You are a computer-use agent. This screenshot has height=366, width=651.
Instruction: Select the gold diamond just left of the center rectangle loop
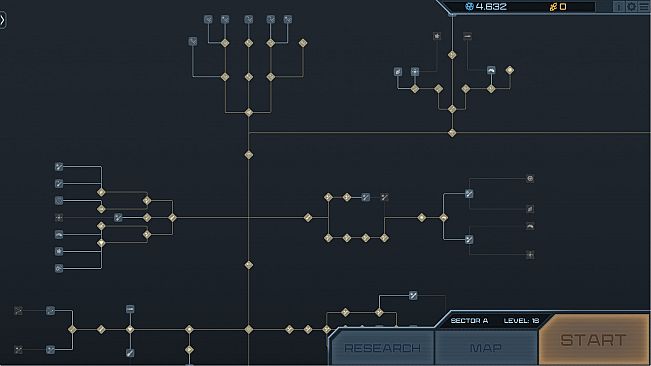pyautogui.click(x=308, y=217)
